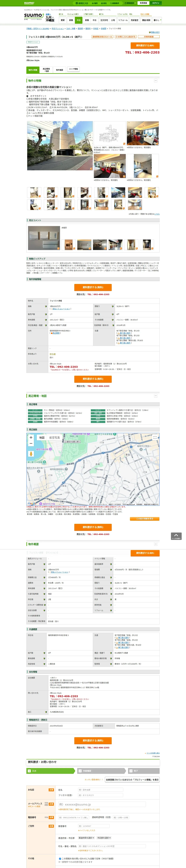Zoom out on the map
Viewport: 186px width, 868px height.
(31, 443)
